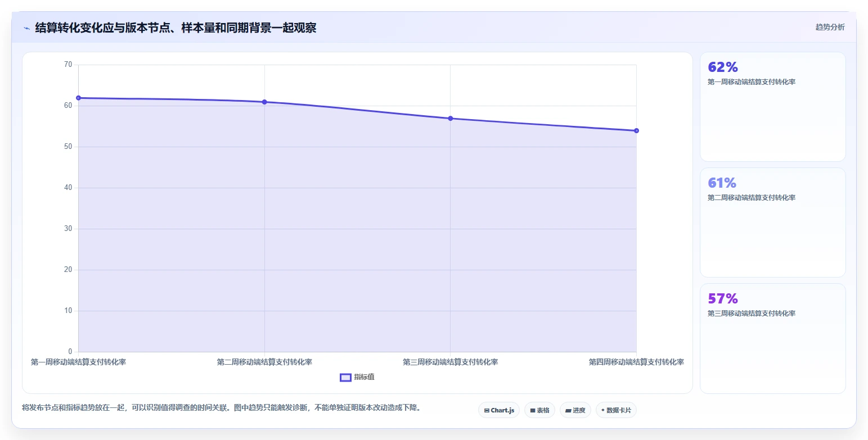Click x-axis label 第二周移动端结算支付转化率
This screenshot has width=868, height=440.
(x=264, y=362)
